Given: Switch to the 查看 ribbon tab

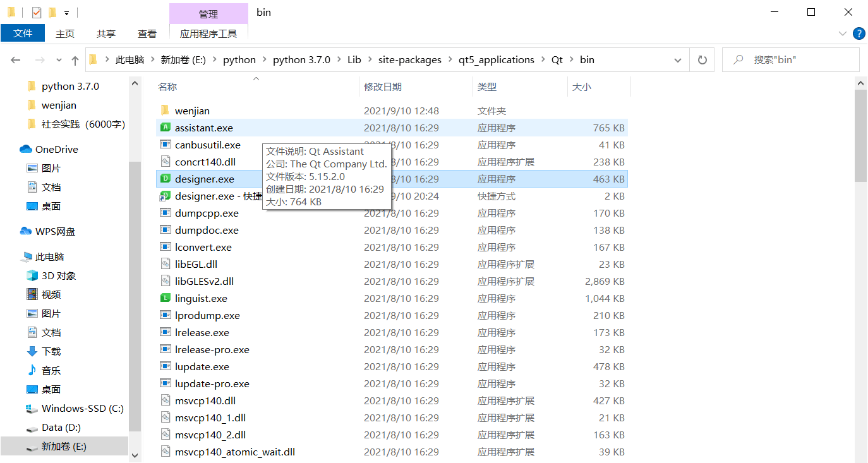Looking at the screenshot, I should (147, 33).
